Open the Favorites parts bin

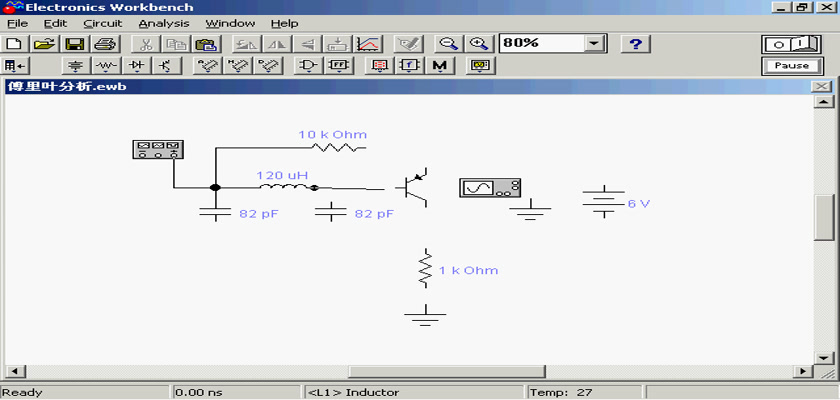[x=15, y=66]
